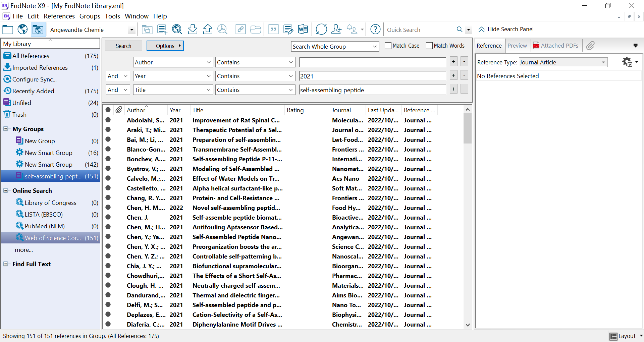Image resolution: width=644 pixels, height=342 pixels.
Task: Collapse the Online Search group set
Action: [x=6, y=190]
